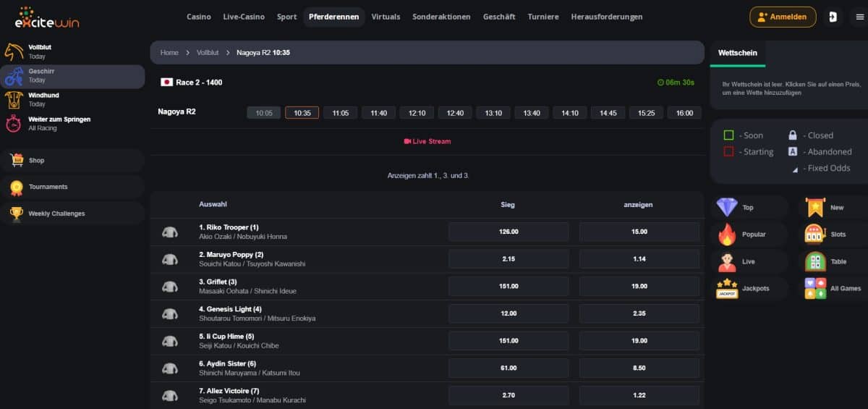
Task: Select the Windhund greyhound icon
Action: tap(14, 100)
